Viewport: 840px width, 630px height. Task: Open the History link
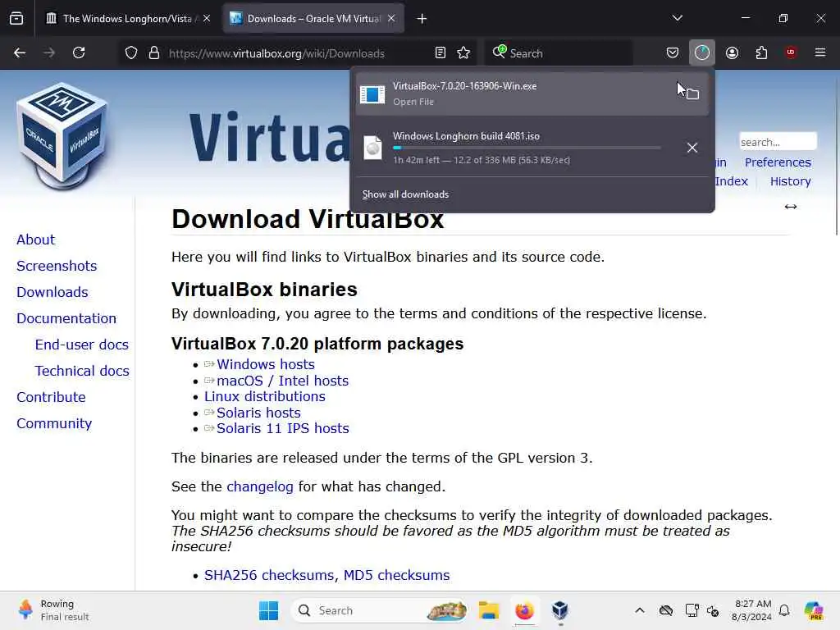click(790, 181)
